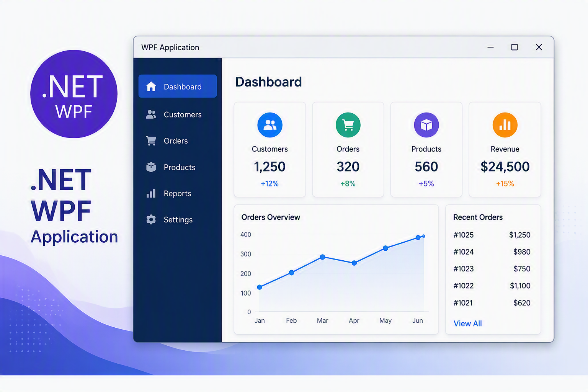Click the gear icon beside Settings
588x392 pixels.
pyautogui.click(x=151, y=219)
